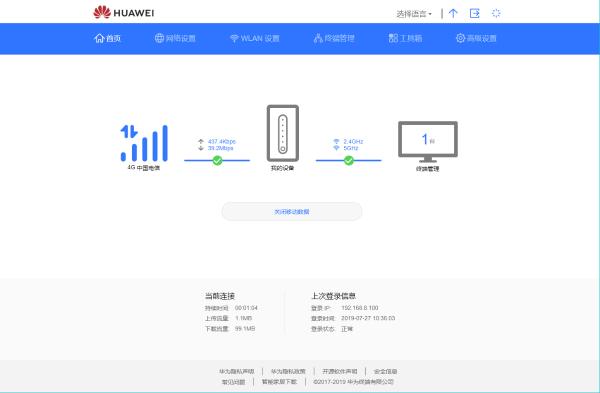This screenshot has width=600, height=393.
Task: Open the 选择语言 language dropdown
Action: (414, 14)
